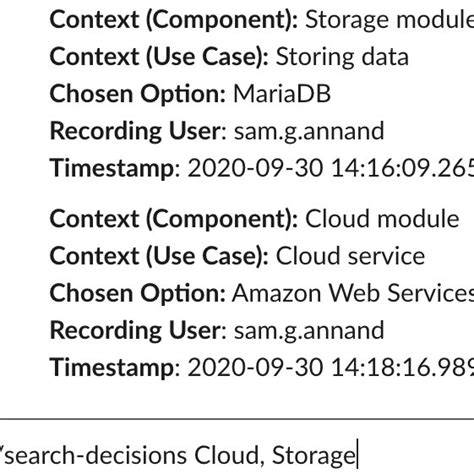Click the "MariaDB" chosen option text

click(x=282, y=94)
